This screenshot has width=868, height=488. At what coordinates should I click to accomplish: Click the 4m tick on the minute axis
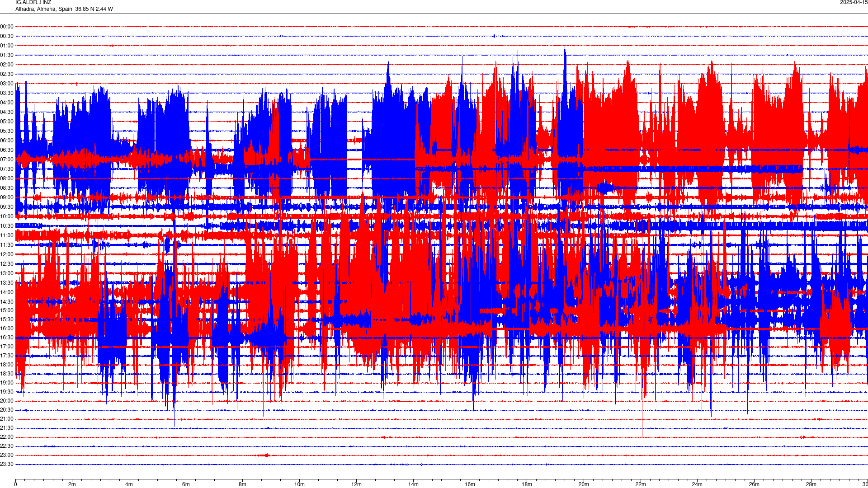pos(129,484)
